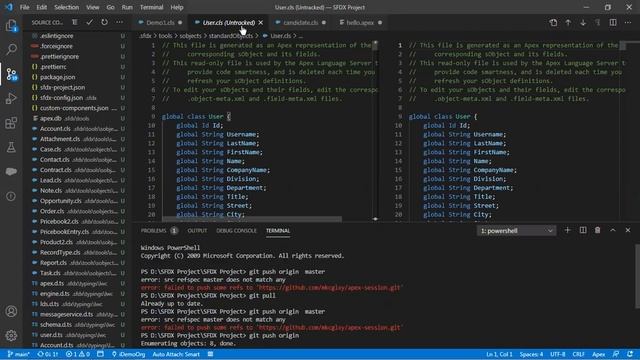Viewport: 640px width, 360px height.
Task: Open the Explorer view in activity bar
Action: [11, 26]
